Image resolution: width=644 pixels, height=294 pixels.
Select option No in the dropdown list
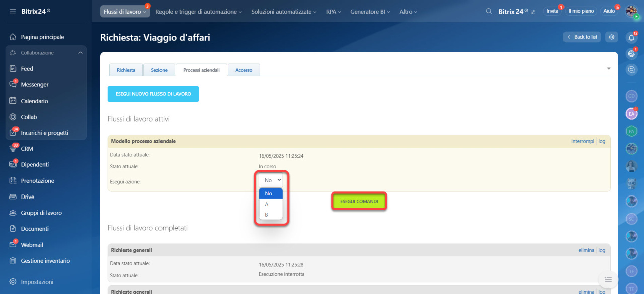271,193
